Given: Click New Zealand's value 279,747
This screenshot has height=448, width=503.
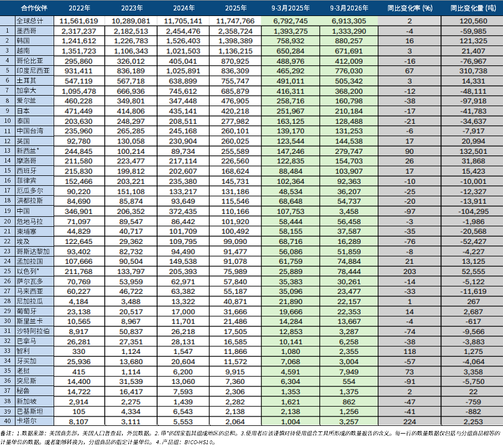Looking at the screenshot, I should tap(349, 151).
